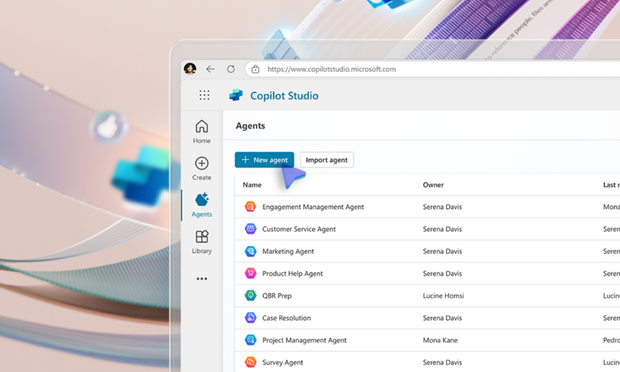620x372 pixels.
Task: Click Serena Davis in Marketing Agent row
Action: (x=442, y=251)
